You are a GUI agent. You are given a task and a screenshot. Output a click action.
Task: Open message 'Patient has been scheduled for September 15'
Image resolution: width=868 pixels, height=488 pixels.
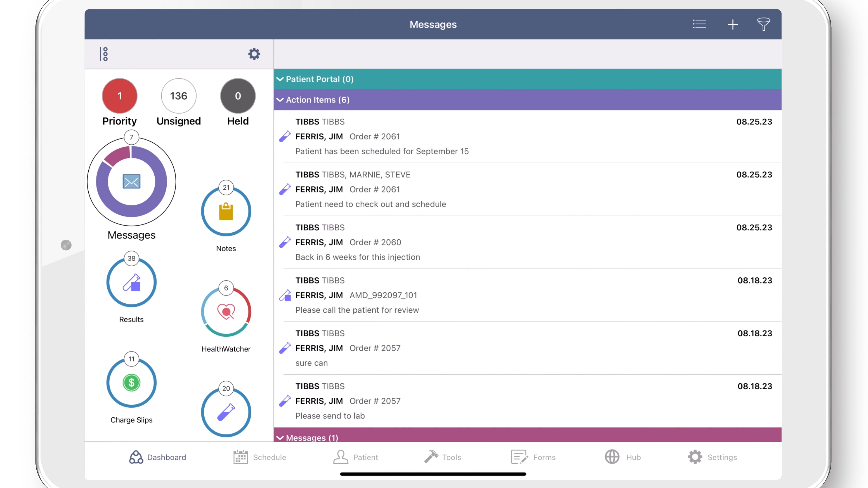click(528, 136)
